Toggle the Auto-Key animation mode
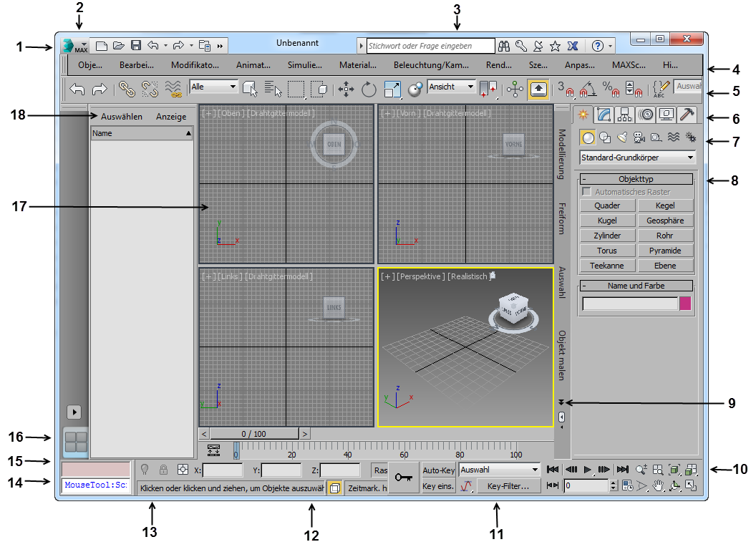This screenshot has height=547, width=756. [x=439, y=470]
